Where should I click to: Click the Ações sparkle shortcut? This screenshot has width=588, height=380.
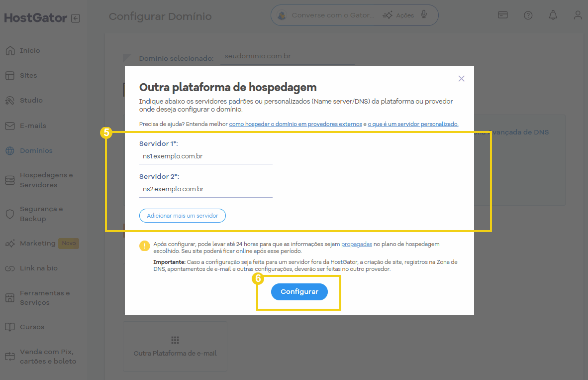pyautogui.click(x=398, y=15)
